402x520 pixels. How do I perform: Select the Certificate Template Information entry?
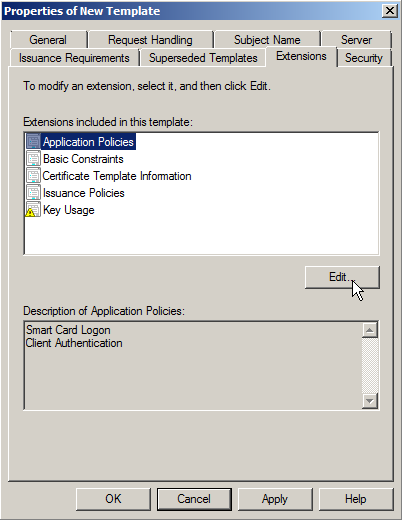pyautogui.click(x=117, y=176)
